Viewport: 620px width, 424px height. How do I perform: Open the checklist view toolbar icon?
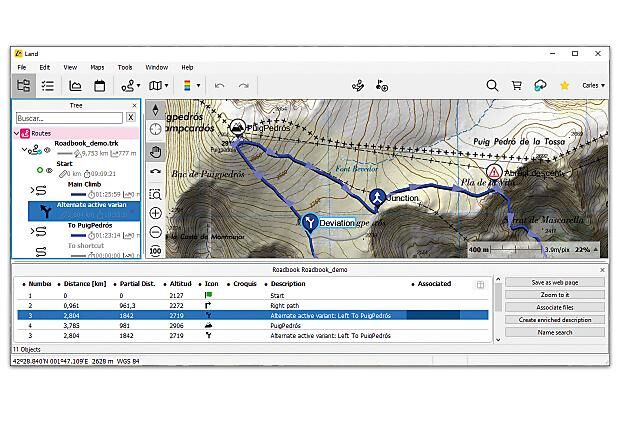click(x=48, y=86)
